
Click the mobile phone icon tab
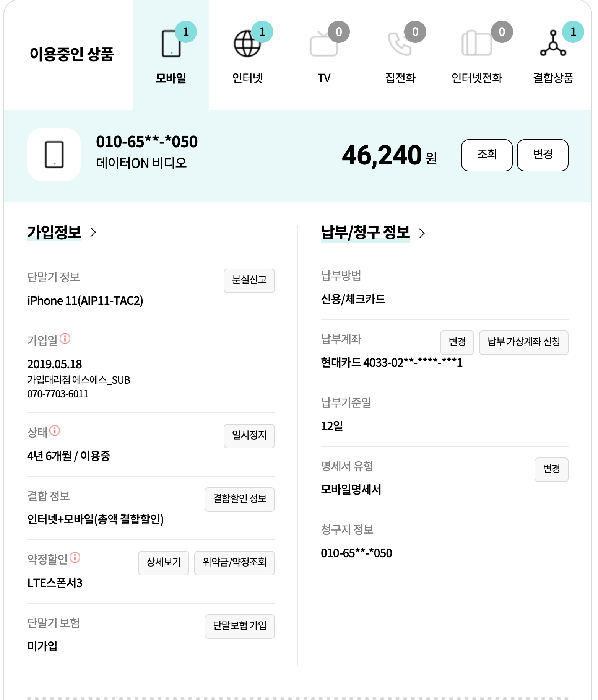[x=171, y=44]
